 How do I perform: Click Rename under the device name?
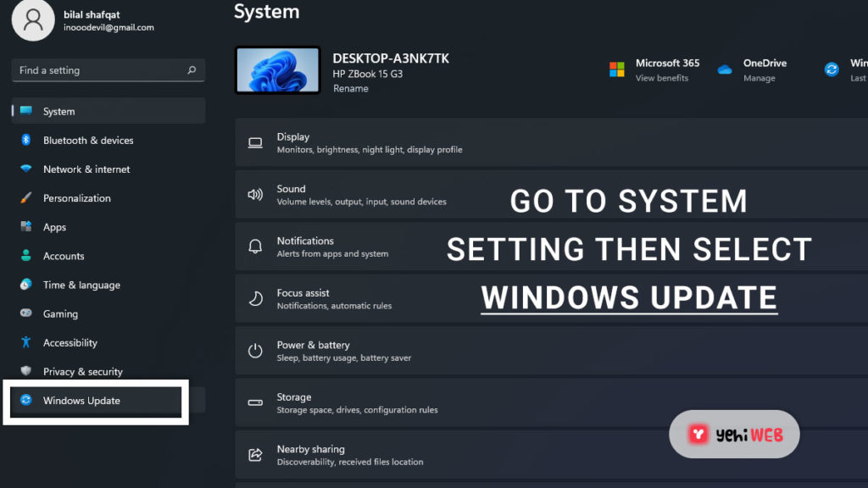pos(350,88)
